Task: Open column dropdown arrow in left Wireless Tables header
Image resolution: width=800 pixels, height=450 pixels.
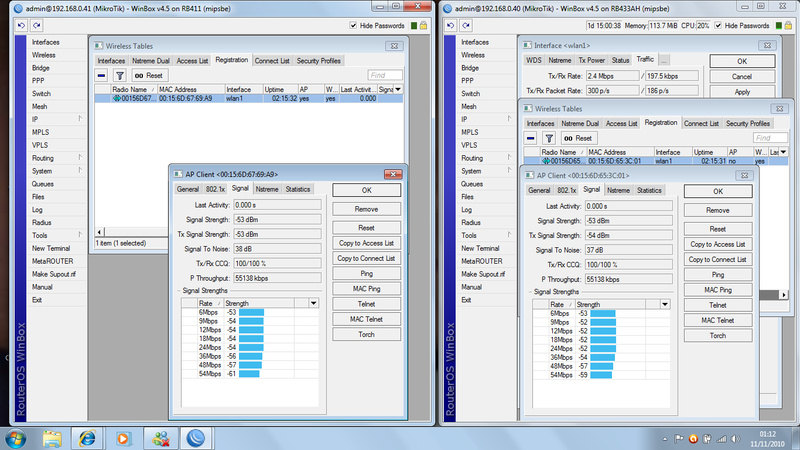Action: point(399,88)
